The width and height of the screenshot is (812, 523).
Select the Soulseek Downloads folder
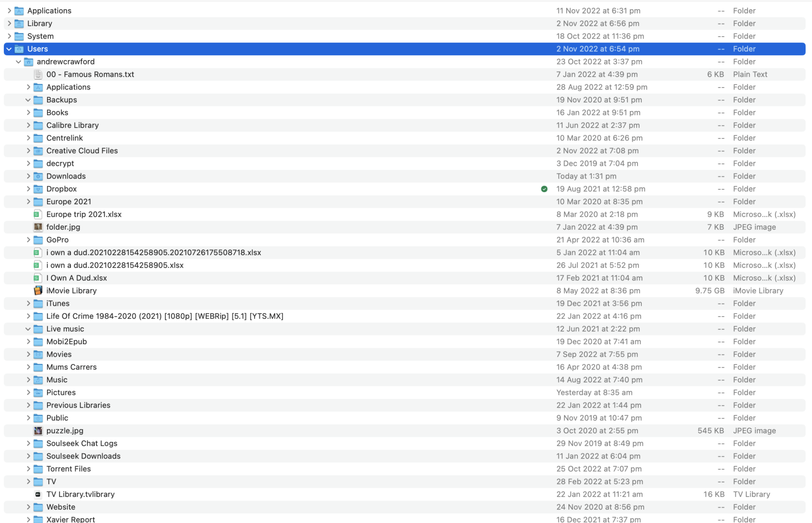(x=83, y=456)
